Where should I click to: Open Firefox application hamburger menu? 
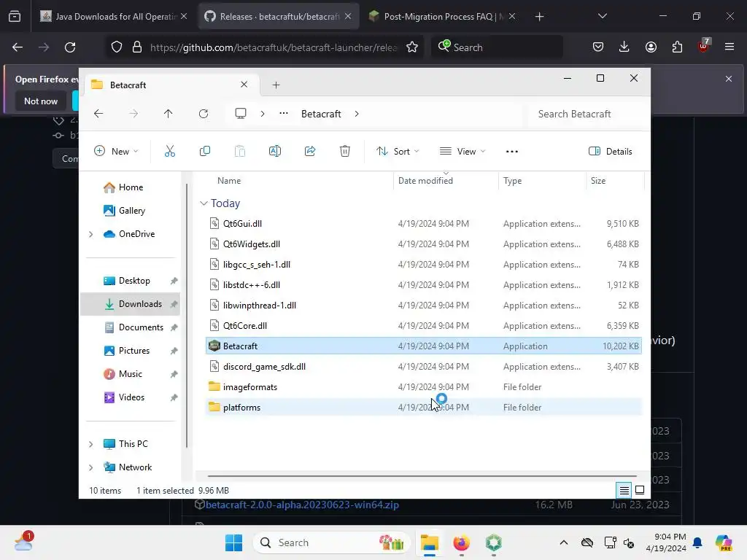point(729,47)
